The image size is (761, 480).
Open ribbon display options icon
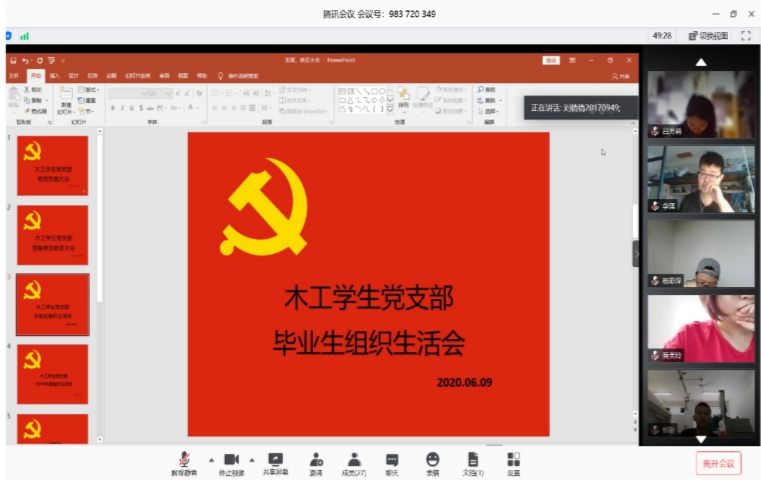[x=573, y=60]
